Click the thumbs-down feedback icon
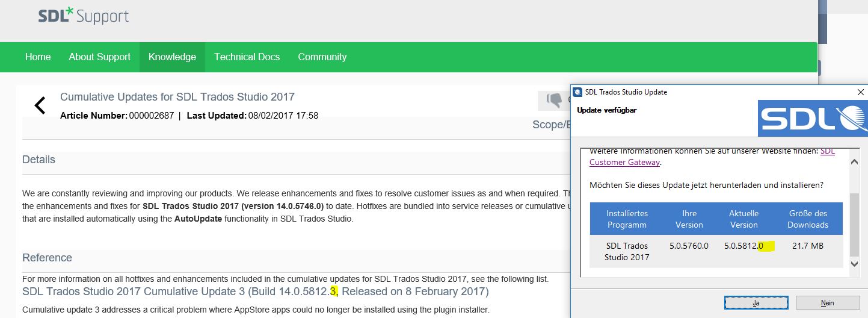Screen dimensions: 868x318 554,101
